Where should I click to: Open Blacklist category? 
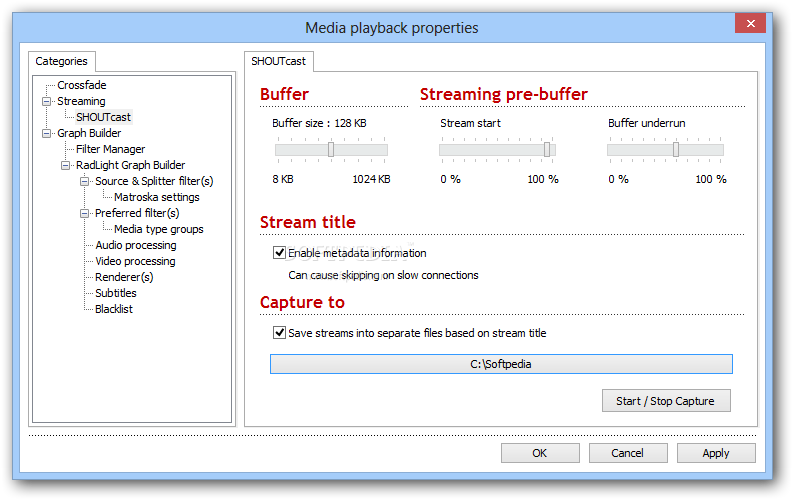point(114,309)
